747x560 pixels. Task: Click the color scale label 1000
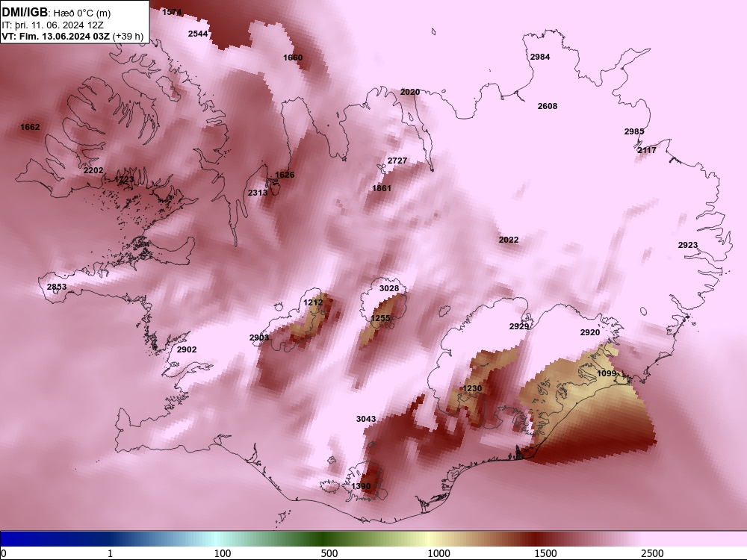438,553
